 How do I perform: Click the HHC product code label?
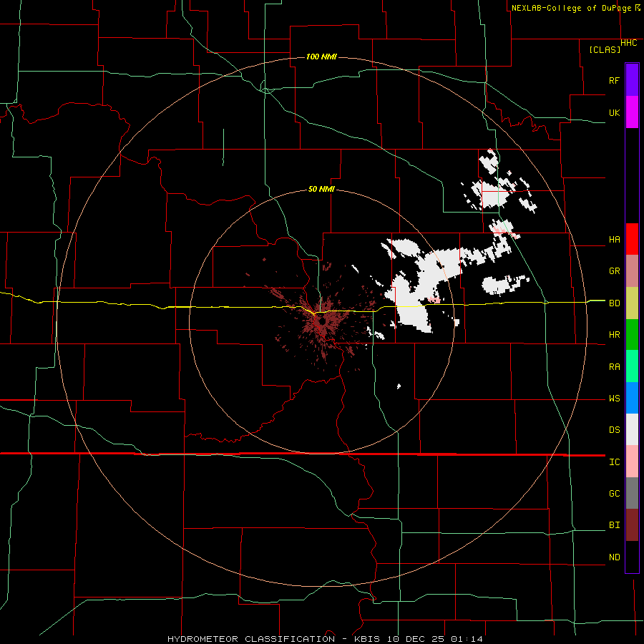click(x=628, y=43)
